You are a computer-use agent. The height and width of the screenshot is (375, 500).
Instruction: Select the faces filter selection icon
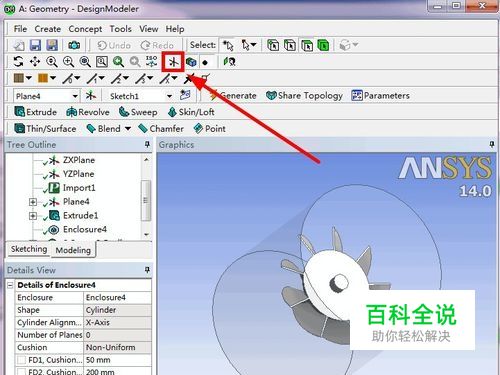pyautogui.click(x=307, y=45)
